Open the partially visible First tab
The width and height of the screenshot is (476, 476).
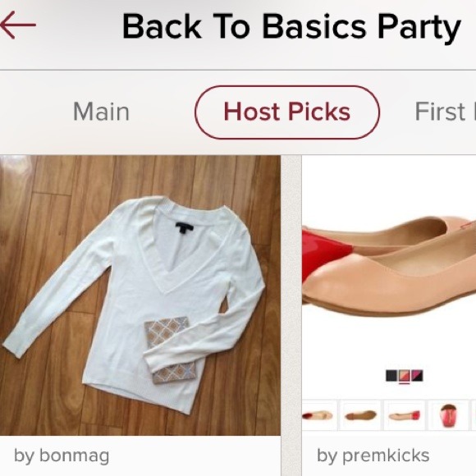[x=445, y=112]
